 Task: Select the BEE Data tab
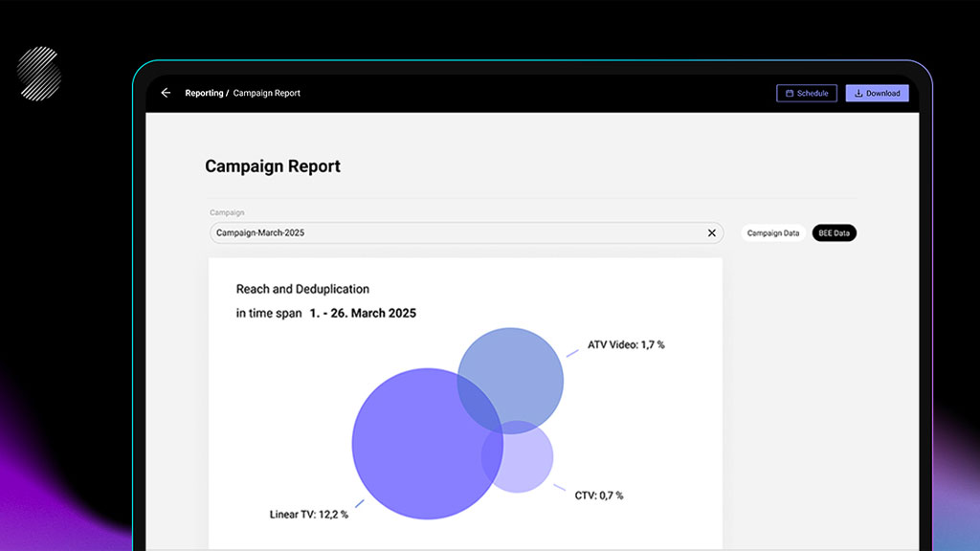(x=834, y=232)
